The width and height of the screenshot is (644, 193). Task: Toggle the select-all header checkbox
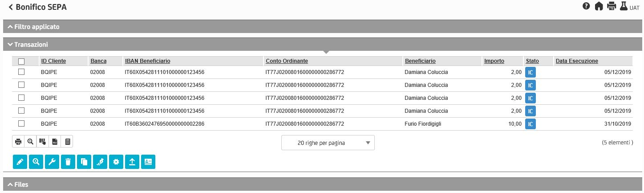[21, 62]
